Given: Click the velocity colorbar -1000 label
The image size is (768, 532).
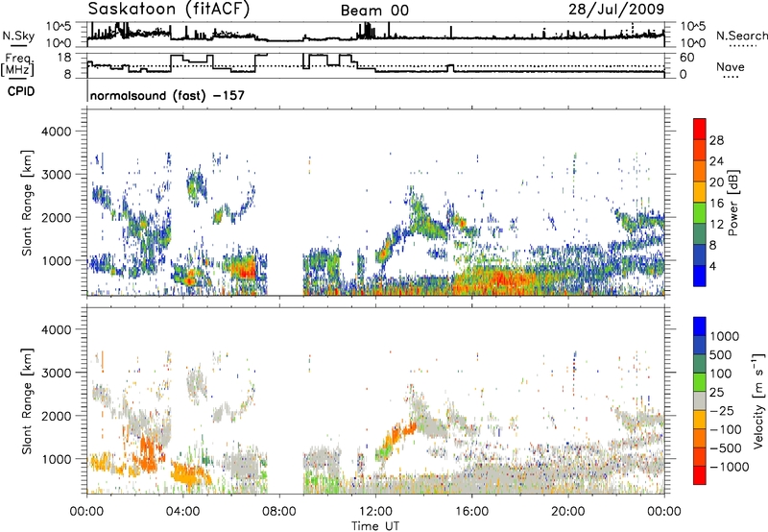Looking at the screenshot, I should (730, 467).
